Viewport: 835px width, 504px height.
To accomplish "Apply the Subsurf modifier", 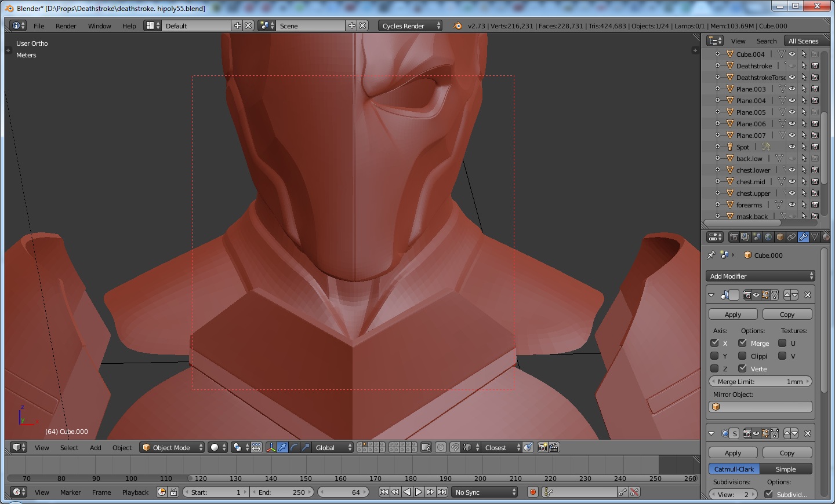I will pos(733,453).
